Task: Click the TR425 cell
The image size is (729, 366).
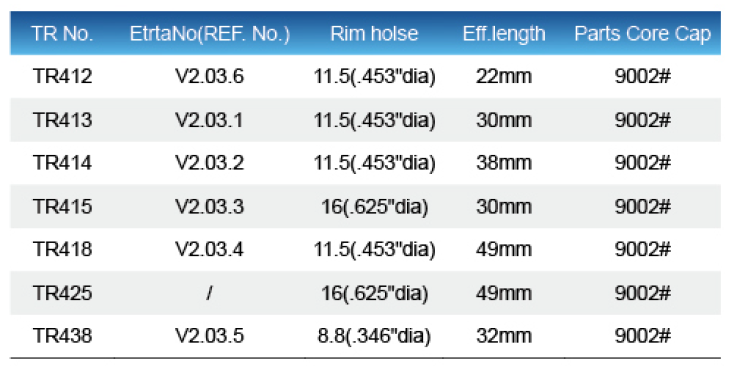Action: [62, 293]
